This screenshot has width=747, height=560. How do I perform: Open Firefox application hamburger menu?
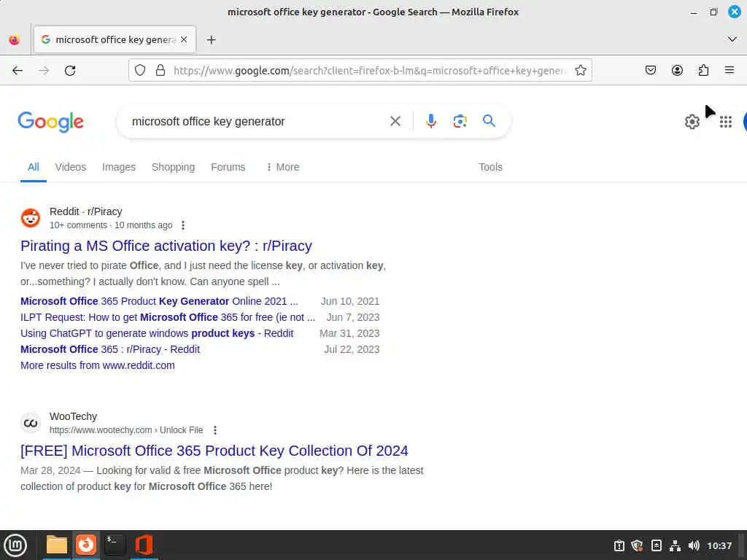[x=729, y=71]
